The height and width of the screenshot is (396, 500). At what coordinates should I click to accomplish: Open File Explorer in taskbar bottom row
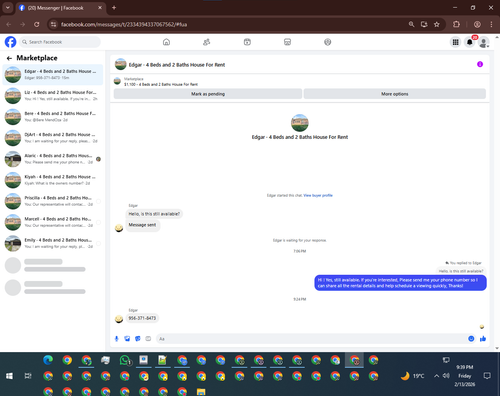pyautogui.click(x=201, y=392)
